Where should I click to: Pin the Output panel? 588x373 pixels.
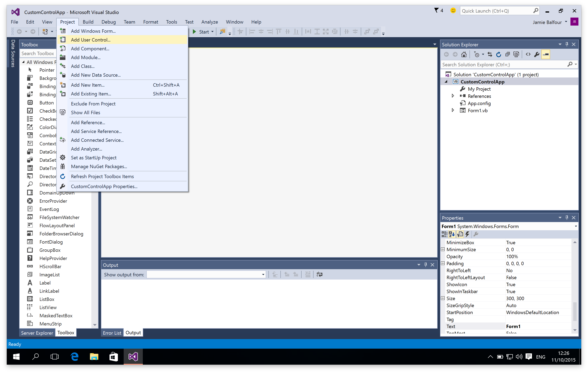(x=426, y=264)
